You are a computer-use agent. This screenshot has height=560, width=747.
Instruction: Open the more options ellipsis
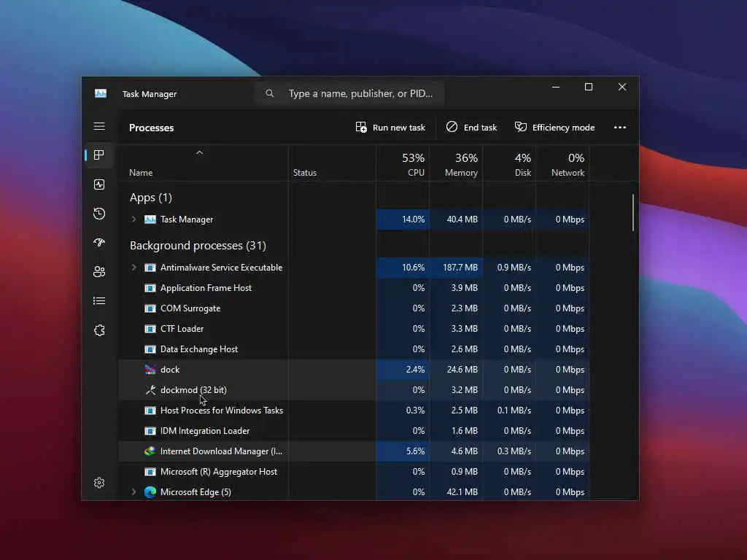click(x=620, y=127)
